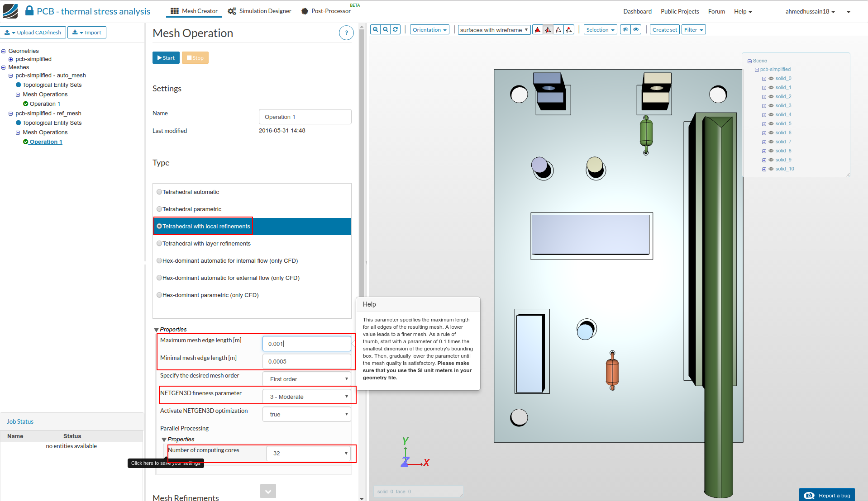Open the Filter dropdown

pyautogui.click(x=694, y=30)
